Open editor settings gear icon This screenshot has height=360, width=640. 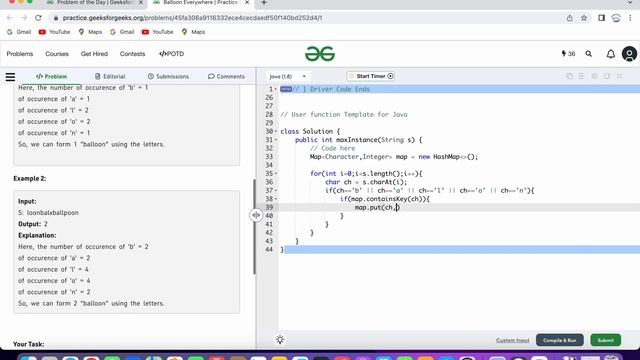(594, 76)
